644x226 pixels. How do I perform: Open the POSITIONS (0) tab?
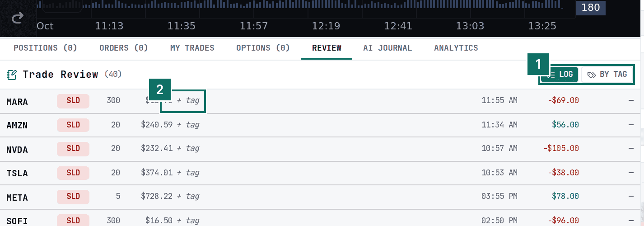click(46, 48)
